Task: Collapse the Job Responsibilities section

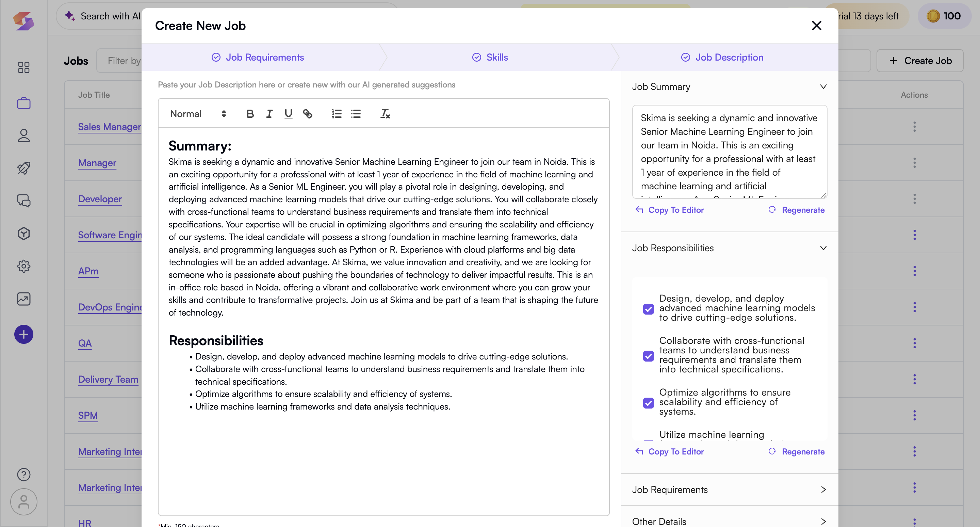Action: (x=823, y=248)
